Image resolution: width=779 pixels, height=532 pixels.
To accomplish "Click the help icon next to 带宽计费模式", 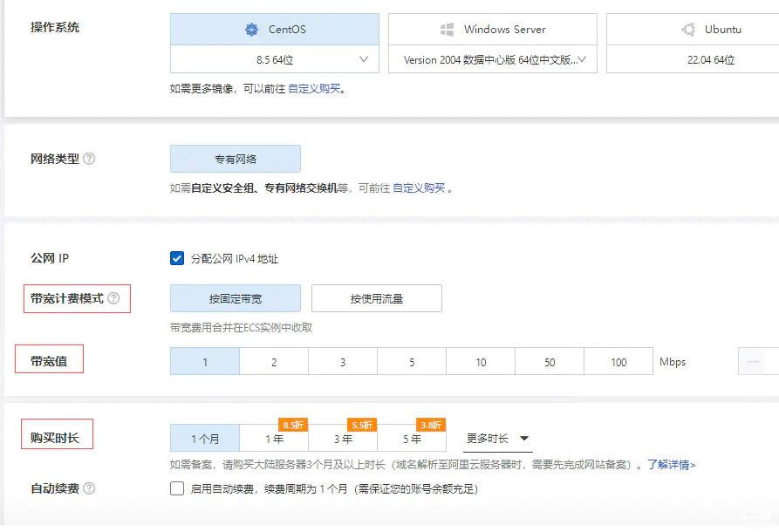I will [x=113, y=298].
